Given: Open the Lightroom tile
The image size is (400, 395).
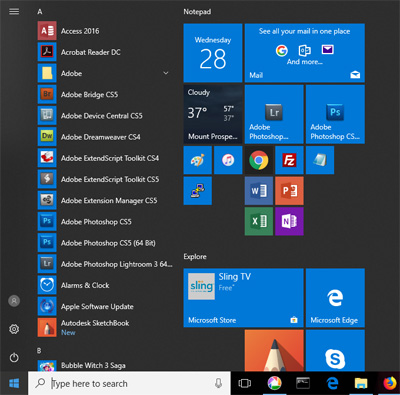Looking at the screenshot, I should pos(274,114).
